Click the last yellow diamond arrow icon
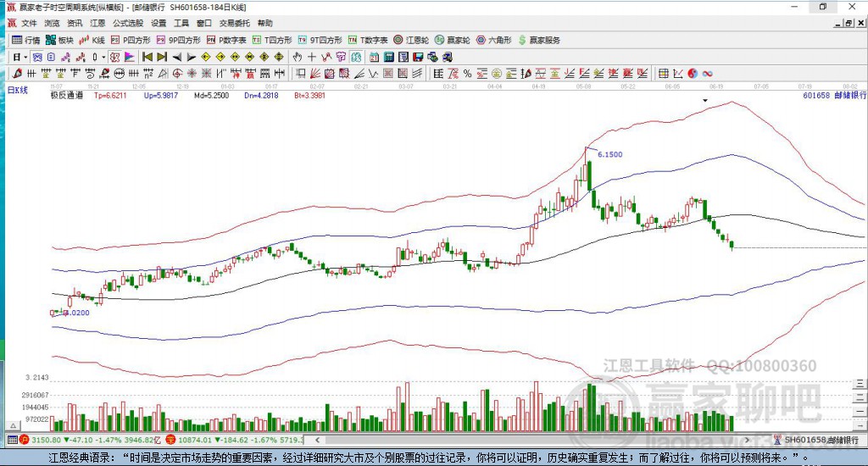The image size is (868, 466). tap(278, 57)
